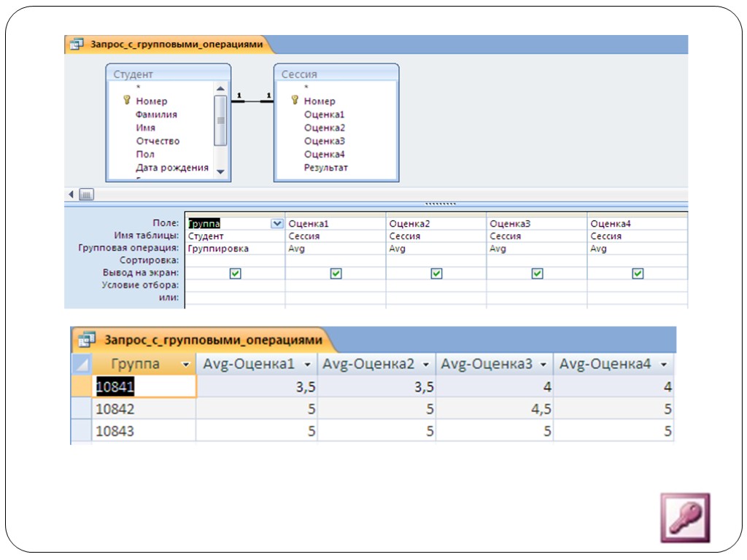Toggle display checkbox under Оценка2 column
The image size is (747, 560).
click(x=436, y=273)
